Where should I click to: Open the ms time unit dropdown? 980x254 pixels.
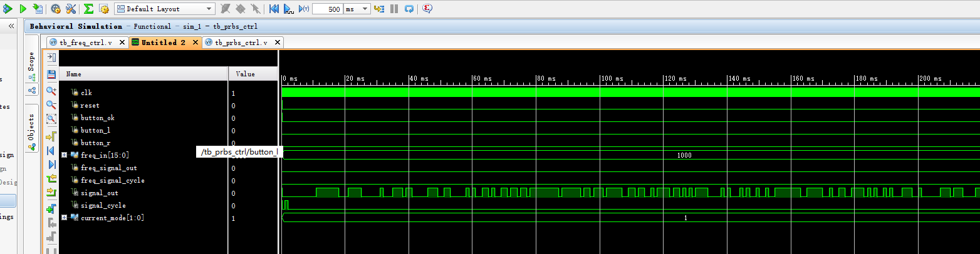tap(357, 9)
